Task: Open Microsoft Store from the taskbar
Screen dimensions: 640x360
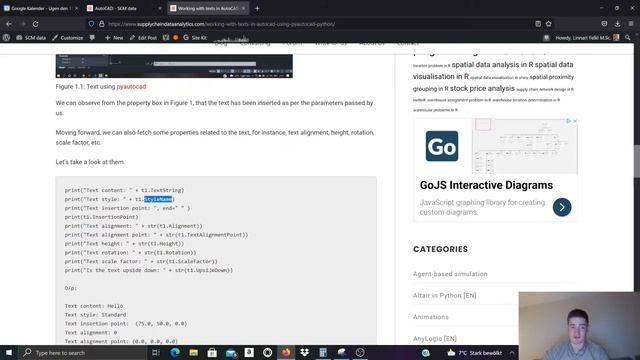Action: coord(212,353)
